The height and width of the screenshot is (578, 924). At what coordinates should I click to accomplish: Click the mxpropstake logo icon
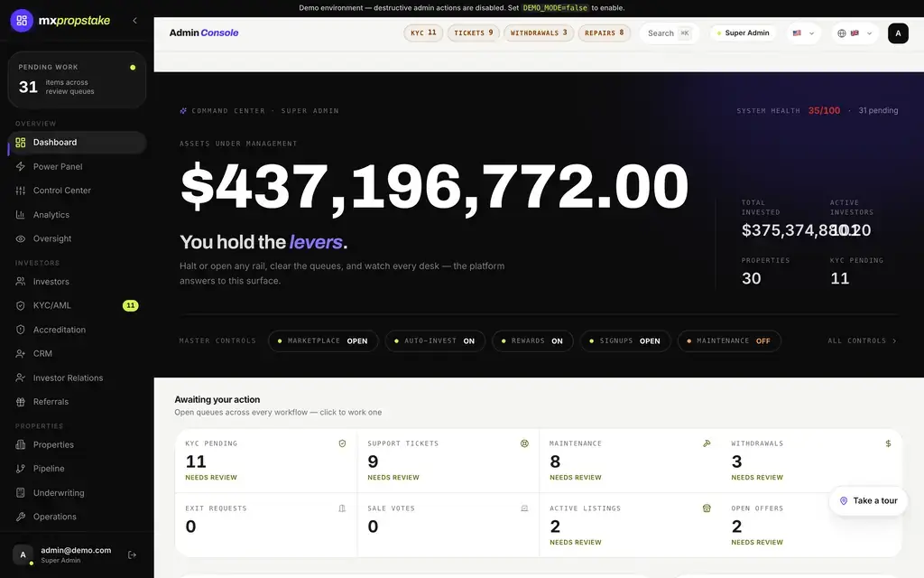(22, 21)
